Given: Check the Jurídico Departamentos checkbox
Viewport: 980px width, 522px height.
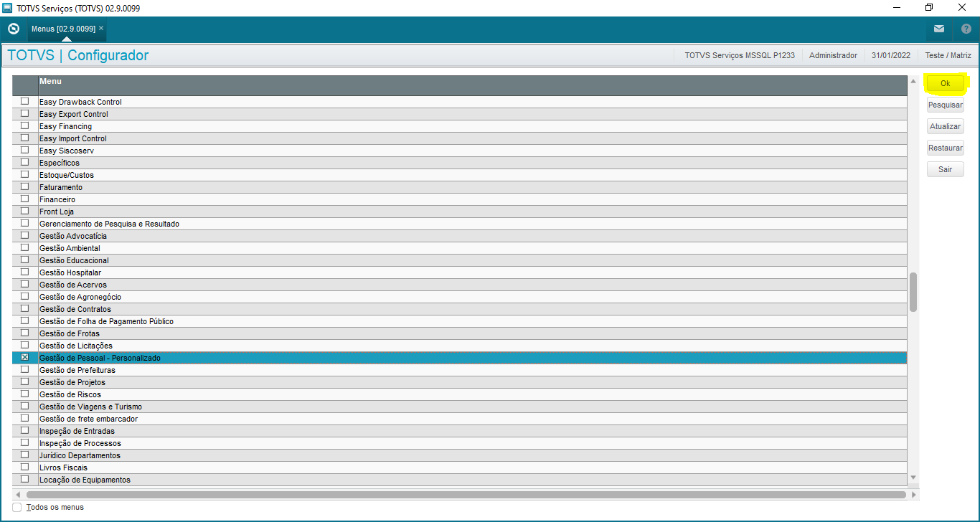Looking at the screenshot, I should [25, 455].
